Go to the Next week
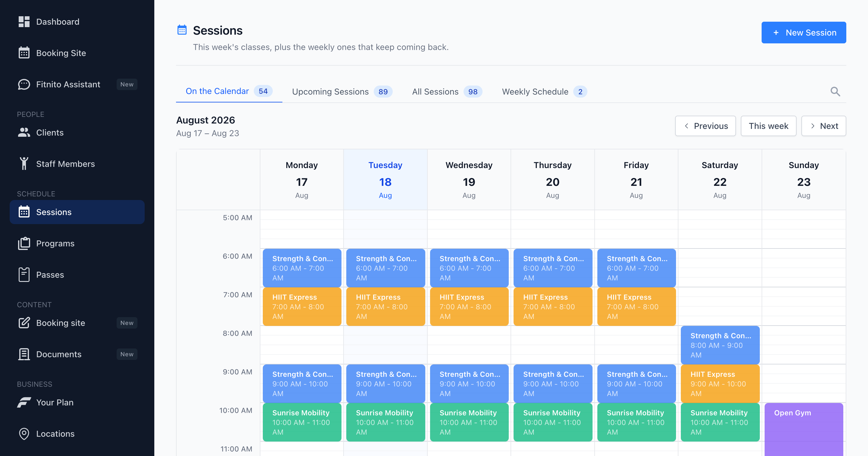 pyautogui.click(x=823, y=126)
